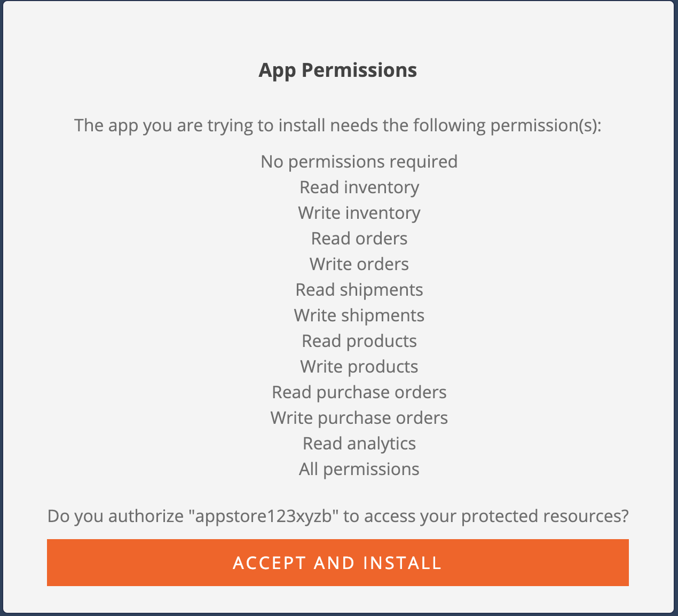Select the "Read purchase orders" permission
The width and height of the screenshot is (678, 616).
tap(359, 392)
